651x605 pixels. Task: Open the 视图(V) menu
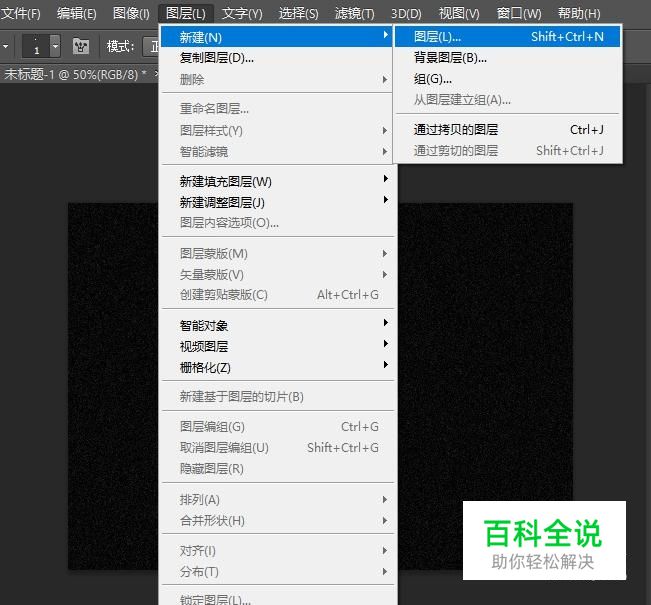459,14
